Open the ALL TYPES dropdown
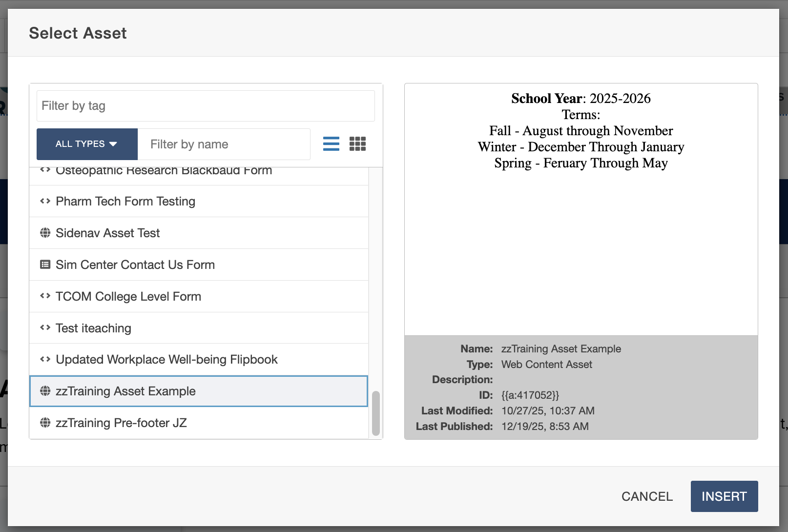 pos(87,144)
